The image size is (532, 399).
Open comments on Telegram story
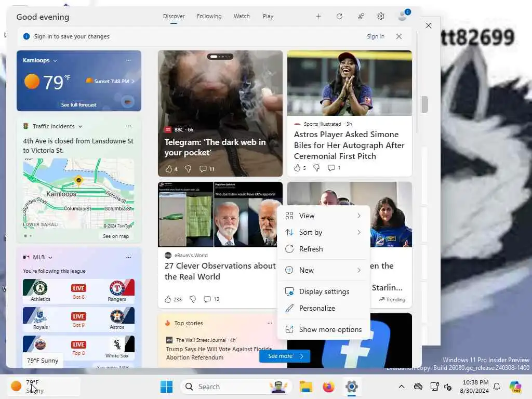[207, 169]
